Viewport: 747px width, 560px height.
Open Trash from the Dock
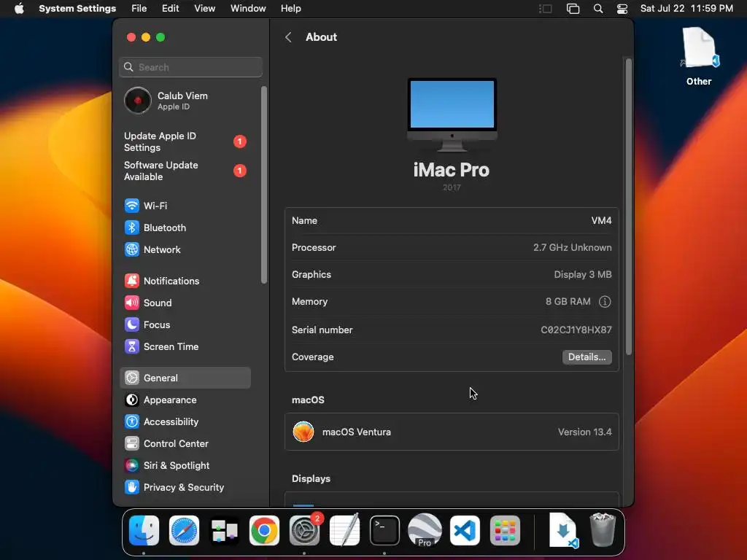click(x=603, y=530)
